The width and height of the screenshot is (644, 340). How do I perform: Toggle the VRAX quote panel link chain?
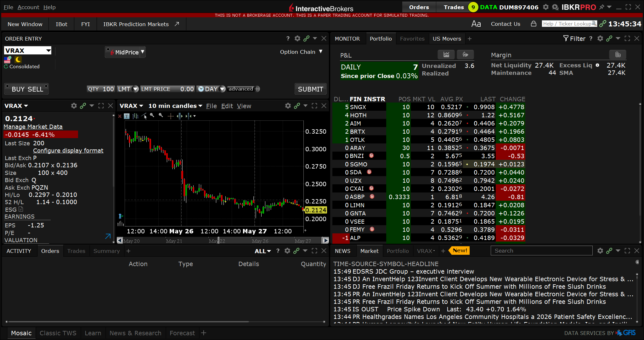coord(83,106)
